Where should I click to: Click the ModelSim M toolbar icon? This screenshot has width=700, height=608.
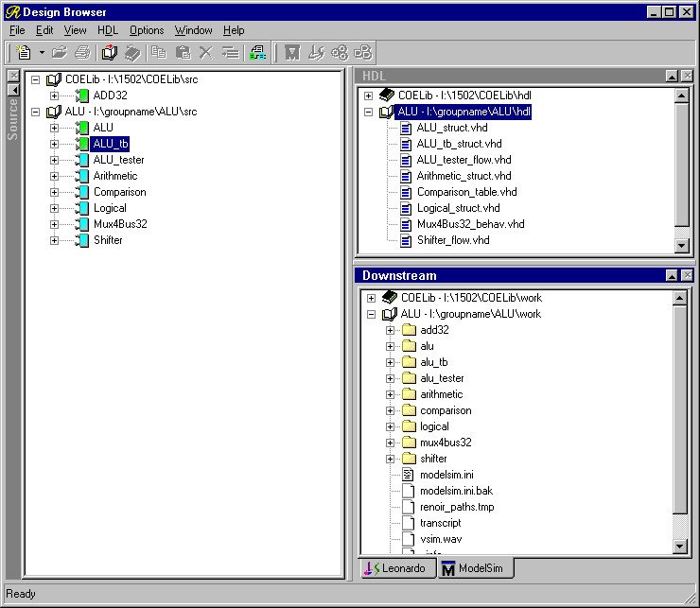click(292, 53)
